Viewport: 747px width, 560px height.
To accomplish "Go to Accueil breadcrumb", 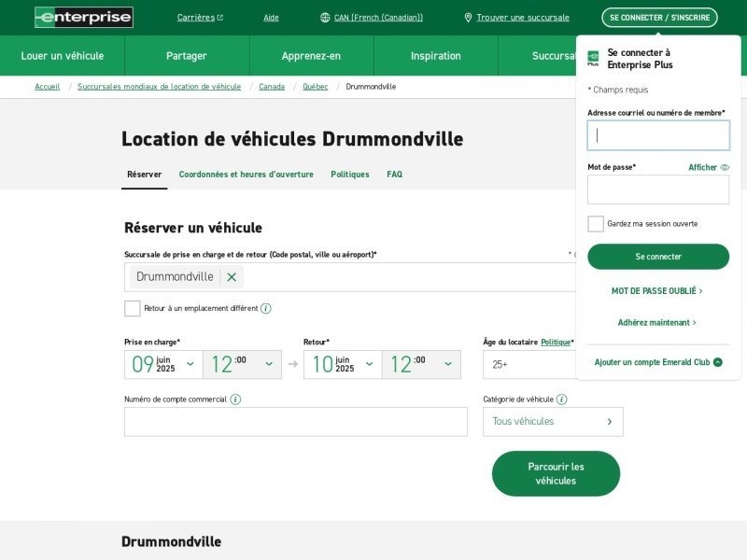I will point(48,87).
